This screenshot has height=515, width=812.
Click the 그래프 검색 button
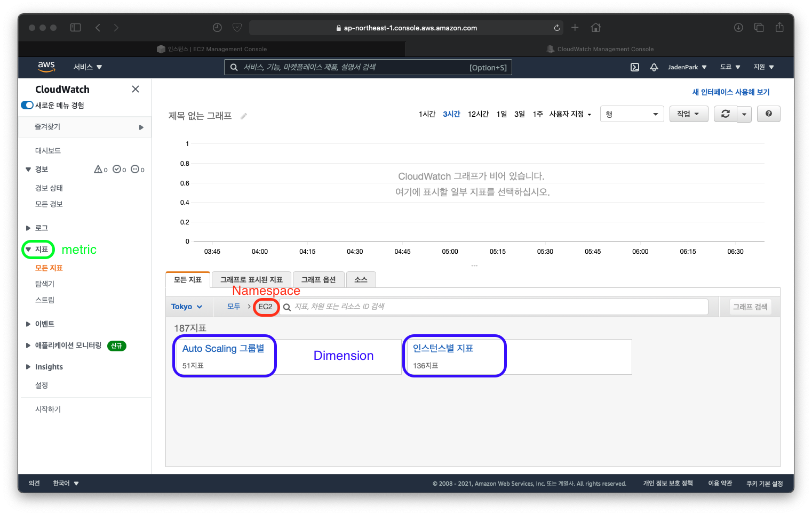click(x=750, y=307)
